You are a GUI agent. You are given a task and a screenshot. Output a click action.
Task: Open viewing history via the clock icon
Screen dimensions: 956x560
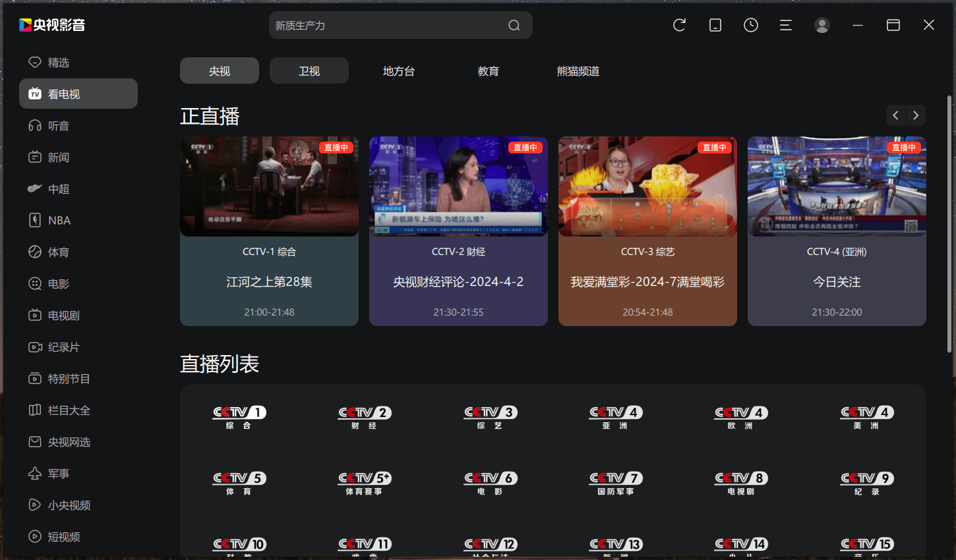coord(750,24)
